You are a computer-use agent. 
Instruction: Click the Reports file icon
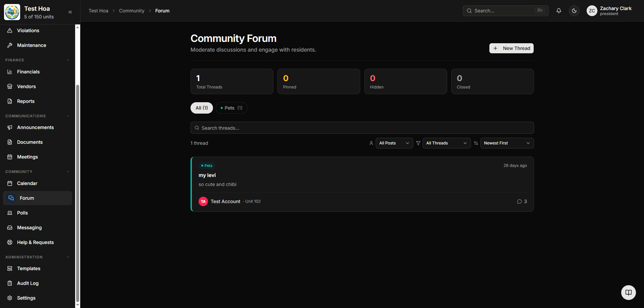click(10, 101)
